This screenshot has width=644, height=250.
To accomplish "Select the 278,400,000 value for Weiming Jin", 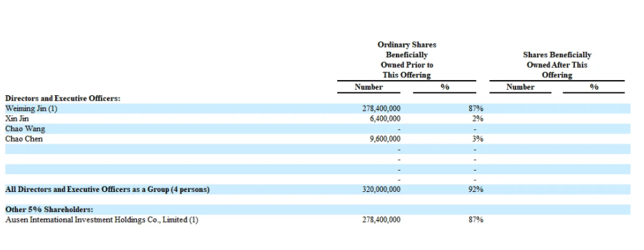I will point(381,109).
